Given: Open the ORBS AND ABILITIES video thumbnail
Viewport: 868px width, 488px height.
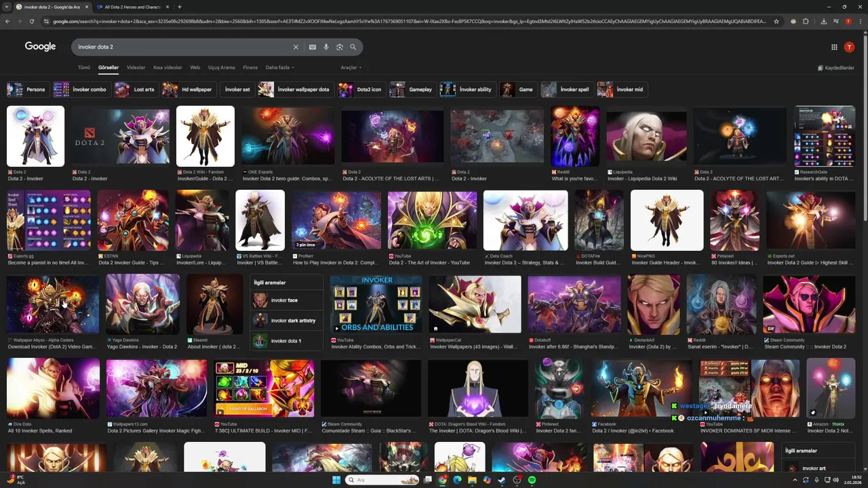Looking at the screenshot, I should coord(376,304).
